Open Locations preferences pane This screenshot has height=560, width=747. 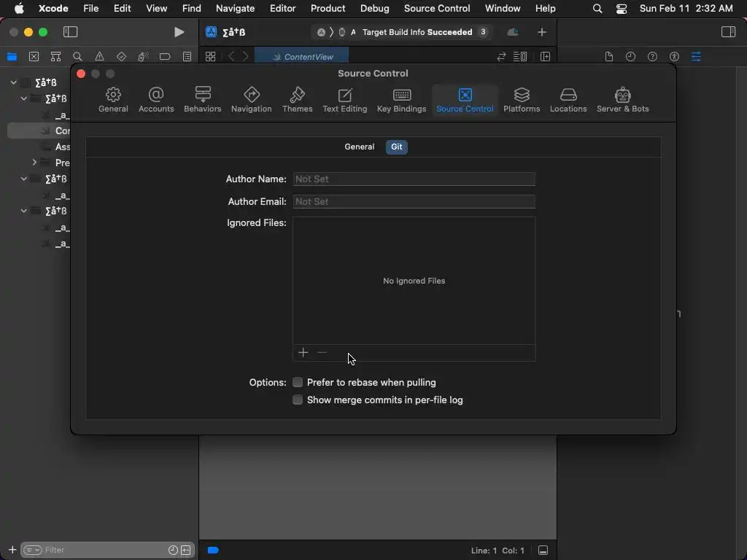click(568, 99)
